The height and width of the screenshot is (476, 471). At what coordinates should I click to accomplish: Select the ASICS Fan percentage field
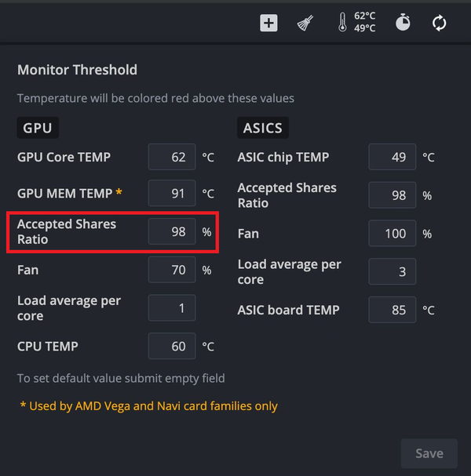392,233
